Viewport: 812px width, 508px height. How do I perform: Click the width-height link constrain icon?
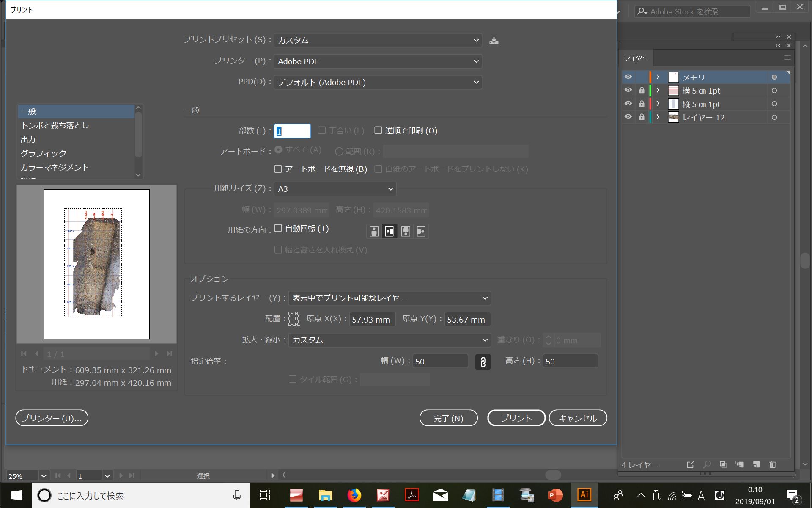(483, 362)
